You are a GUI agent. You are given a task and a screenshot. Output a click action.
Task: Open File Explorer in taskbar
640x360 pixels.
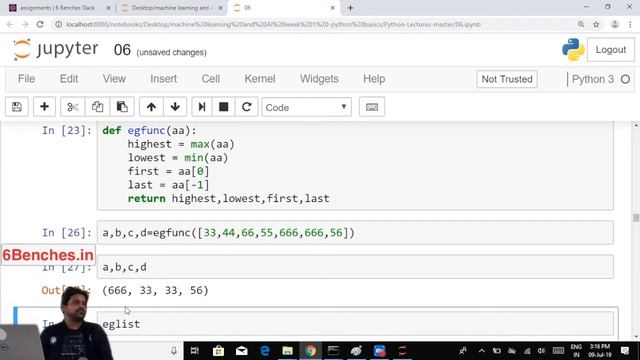[x=288, y=351]
